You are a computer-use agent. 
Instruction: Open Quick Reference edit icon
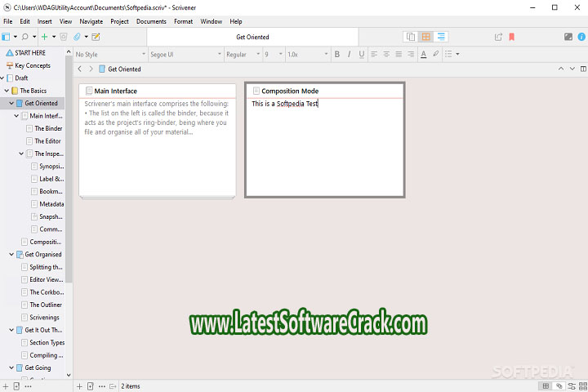pos(96,37)
